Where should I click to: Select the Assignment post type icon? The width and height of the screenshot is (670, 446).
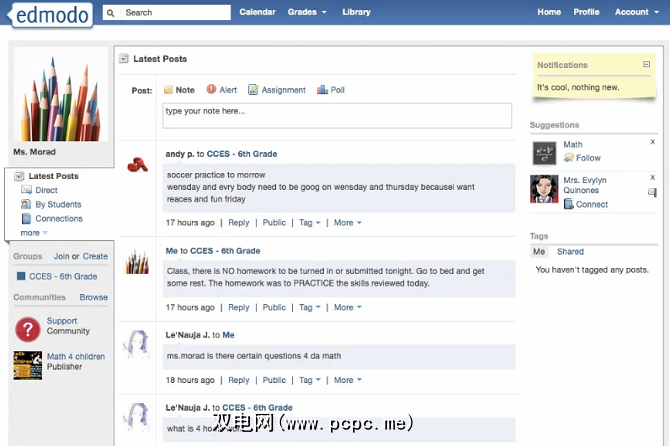point(253,90)
